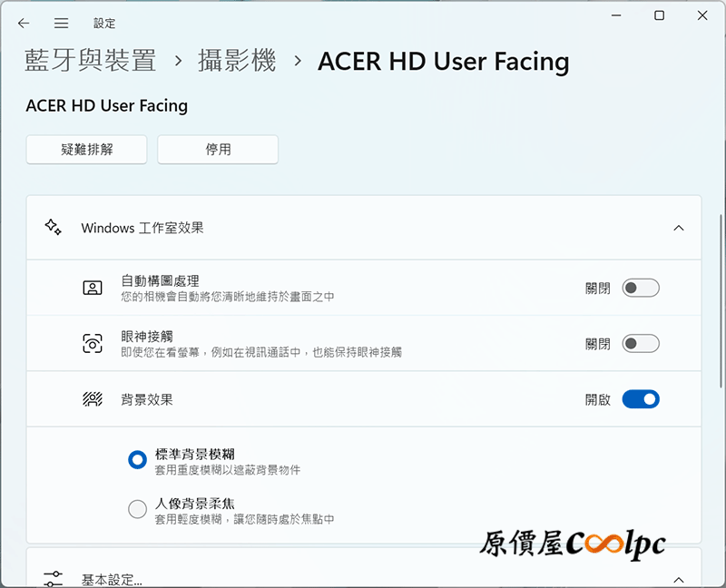Go back with the back arrow
Image resolution: width=726 pixels, height=588 pixels.
click(x=24, y=24)
